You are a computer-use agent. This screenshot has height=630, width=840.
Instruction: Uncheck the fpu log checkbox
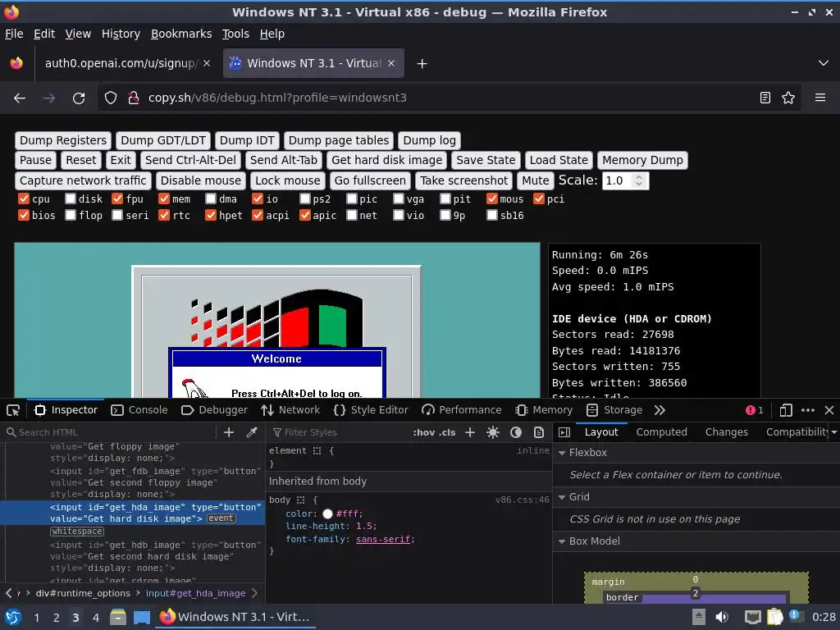click(x=117, y=199)
